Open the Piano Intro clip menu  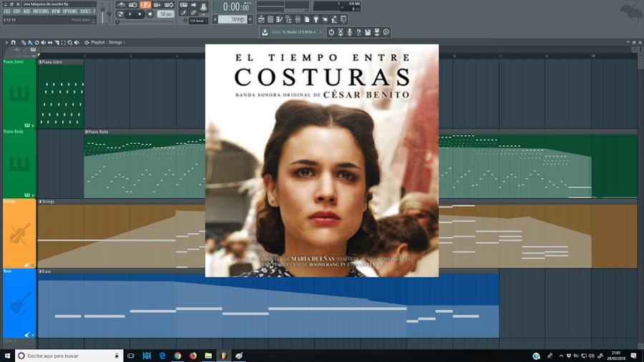(40, 62)
